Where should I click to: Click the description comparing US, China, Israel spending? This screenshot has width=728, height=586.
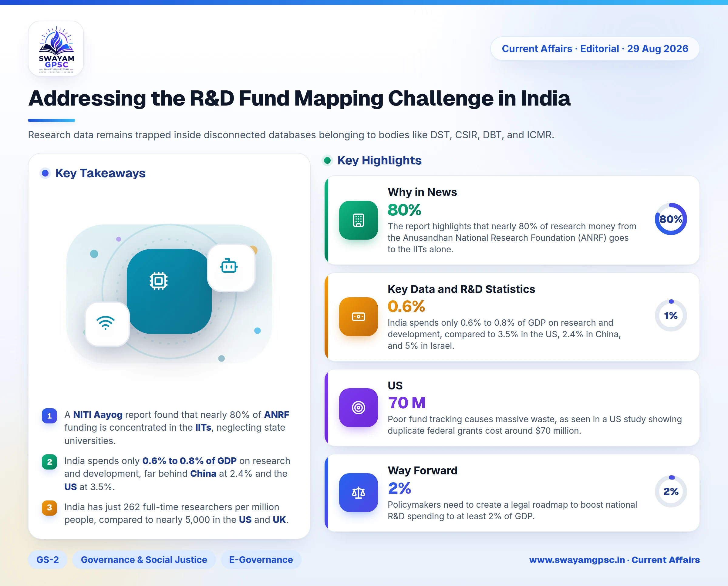[x=504, y=334]
